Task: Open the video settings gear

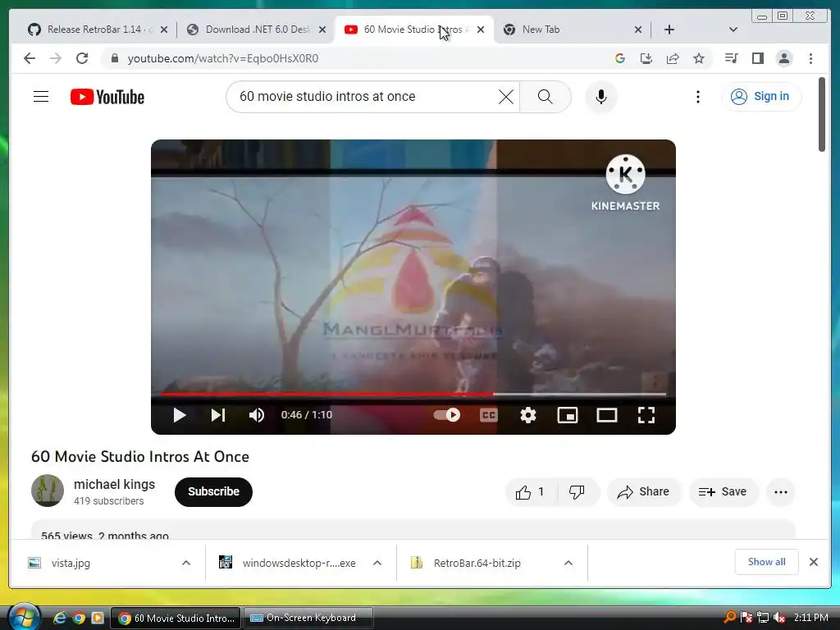Action: tap(528, 415)
